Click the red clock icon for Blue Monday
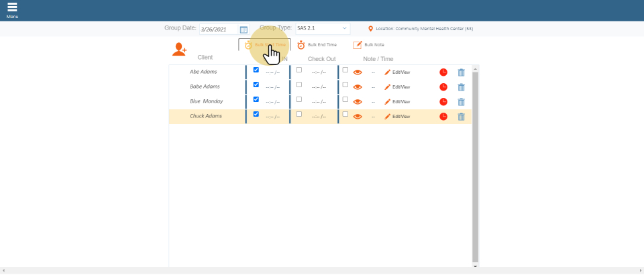This screenshot has height=275, width=644. [x=443, y=102]
